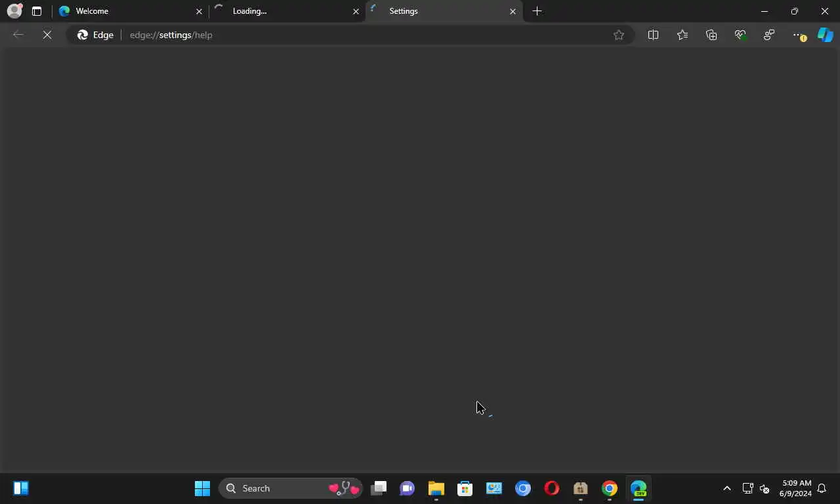The image size is (840, 504).
Task: Open the tab actions menu icon
Action: pos(37,11)
